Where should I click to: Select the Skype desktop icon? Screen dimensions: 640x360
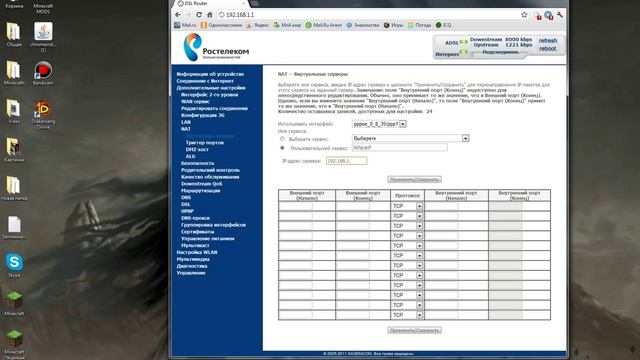click(14, 265)
